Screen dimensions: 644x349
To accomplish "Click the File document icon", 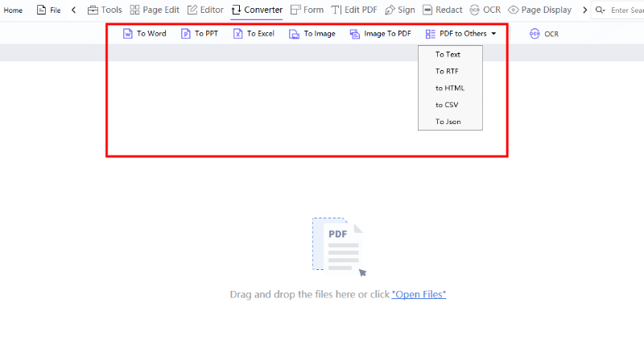I will click(x=41, y=10).
